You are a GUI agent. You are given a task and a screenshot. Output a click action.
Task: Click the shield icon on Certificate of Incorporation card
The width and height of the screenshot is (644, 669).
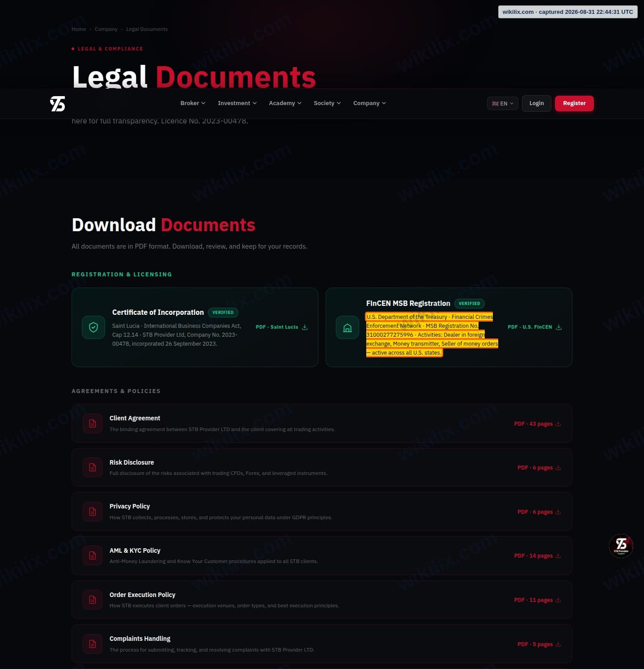93,327
